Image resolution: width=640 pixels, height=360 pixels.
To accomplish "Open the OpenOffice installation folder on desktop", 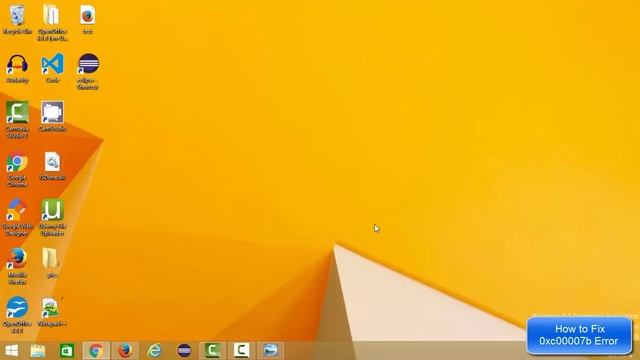I will point(52,22).
